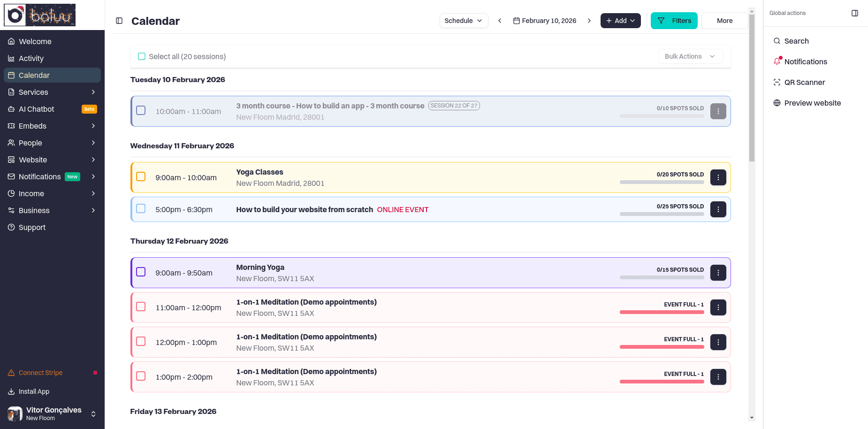The image size is (868, 429).
Task: Open the AI Chatbot section
Action: [37, 109]
